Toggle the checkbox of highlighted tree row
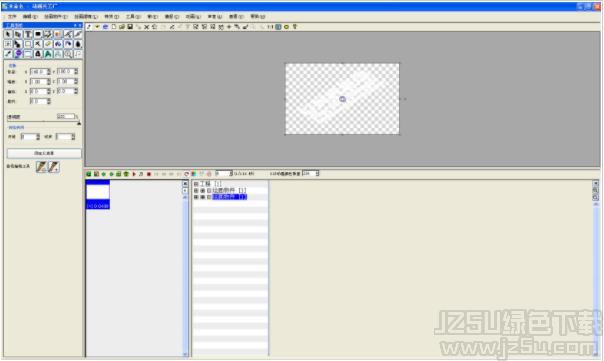The image size is (604, 361). (209, 197)
